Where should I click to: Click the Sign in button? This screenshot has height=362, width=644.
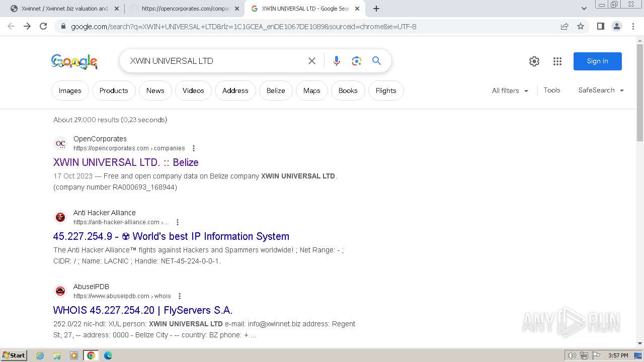(x=598, y=61)
